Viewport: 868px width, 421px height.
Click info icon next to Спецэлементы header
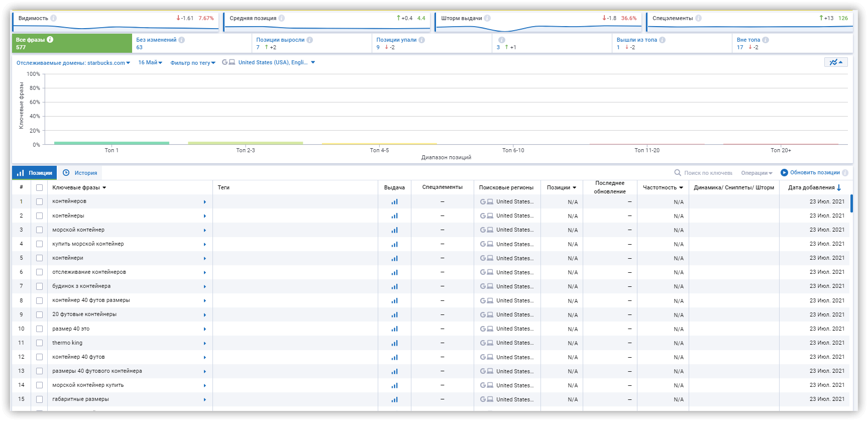[698, 18]
